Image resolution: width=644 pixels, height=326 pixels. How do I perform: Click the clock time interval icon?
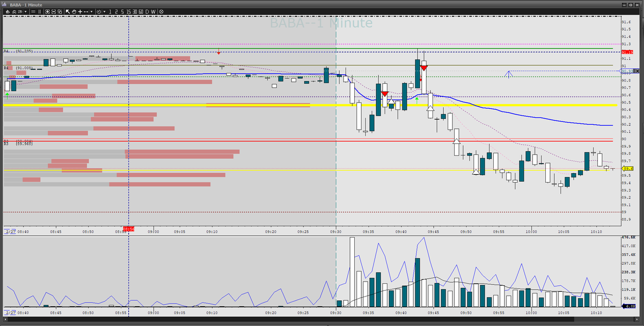click(x=99, y=11)
